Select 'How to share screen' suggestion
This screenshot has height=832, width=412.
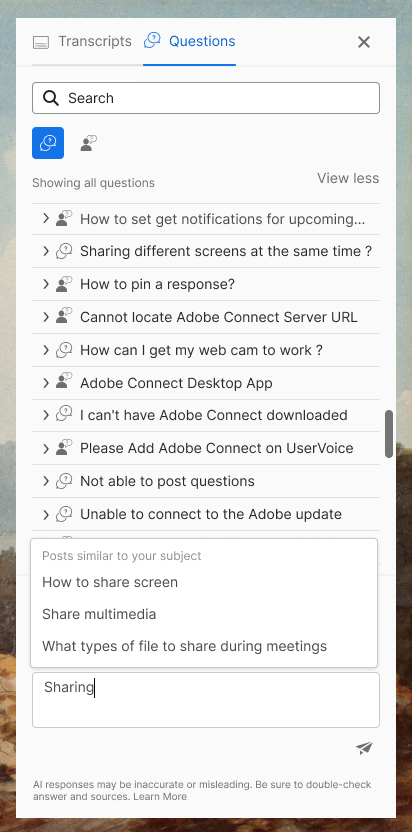[x=110, y=582]
